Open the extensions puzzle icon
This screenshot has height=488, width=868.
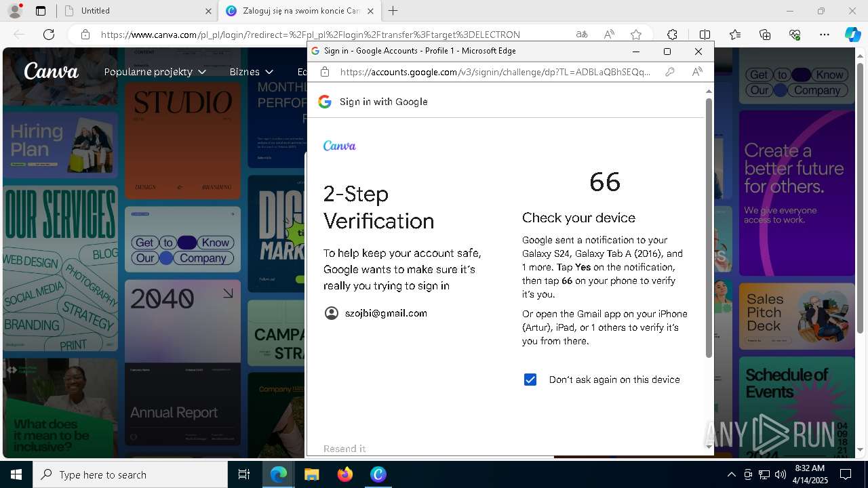coord(672,35)
